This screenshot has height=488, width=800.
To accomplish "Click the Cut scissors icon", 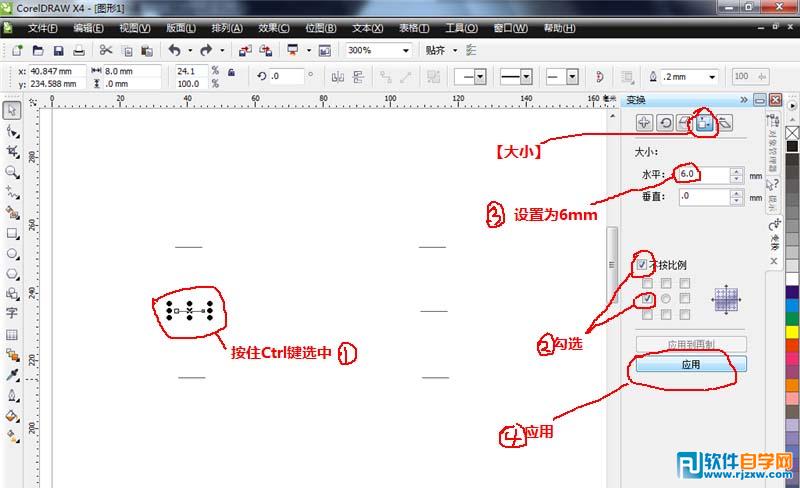I will pyautogui.click(x=106, y=50).
